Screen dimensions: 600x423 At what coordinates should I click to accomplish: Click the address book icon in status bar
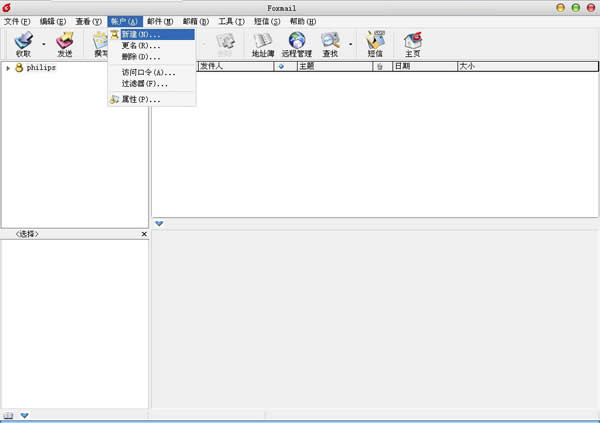(9, 415)
